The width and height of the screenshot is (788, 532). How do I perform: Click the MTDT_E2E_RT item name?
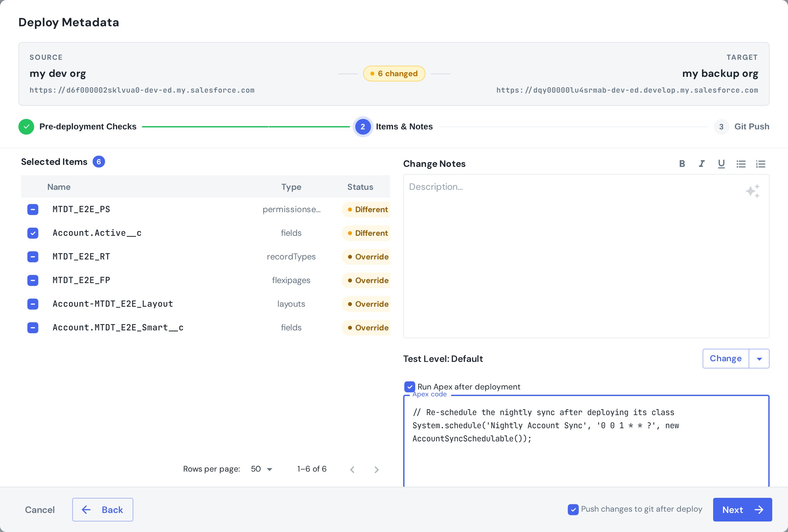point(81,257)
